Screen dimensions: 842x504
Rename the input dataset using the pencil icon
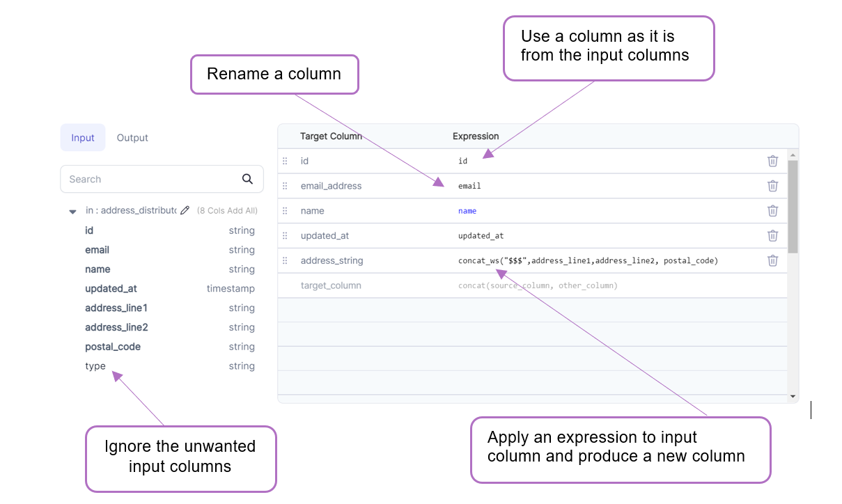(185, 210)
